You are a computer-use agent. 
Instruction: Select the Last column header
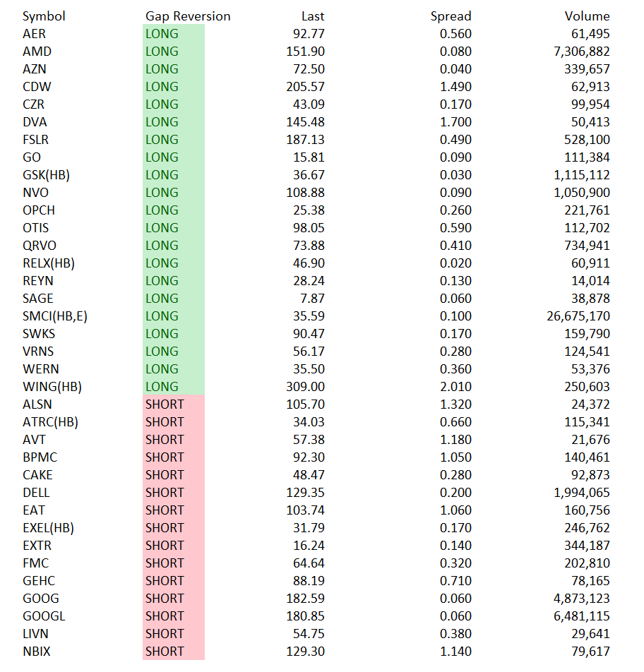point(313,16)
